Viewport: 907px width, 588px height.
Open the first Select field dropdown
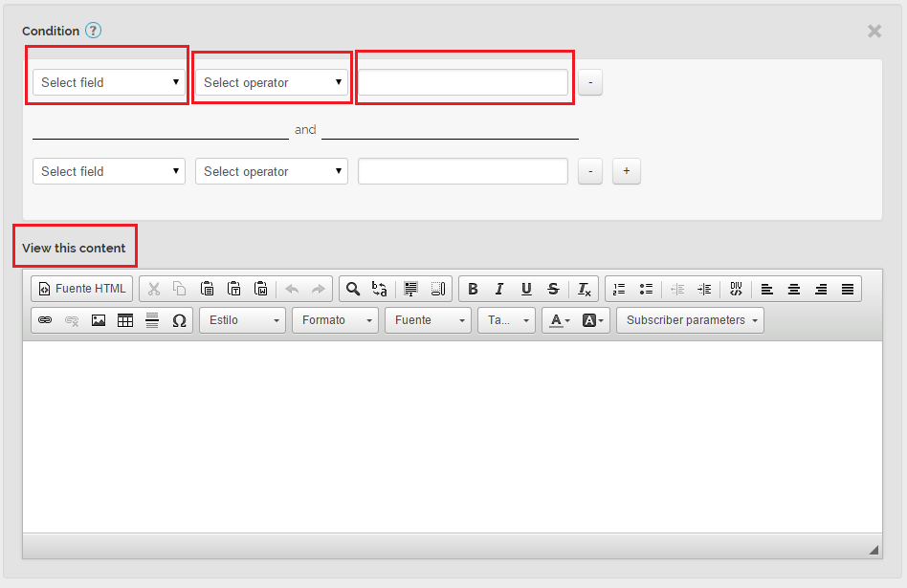pos(109,82)
